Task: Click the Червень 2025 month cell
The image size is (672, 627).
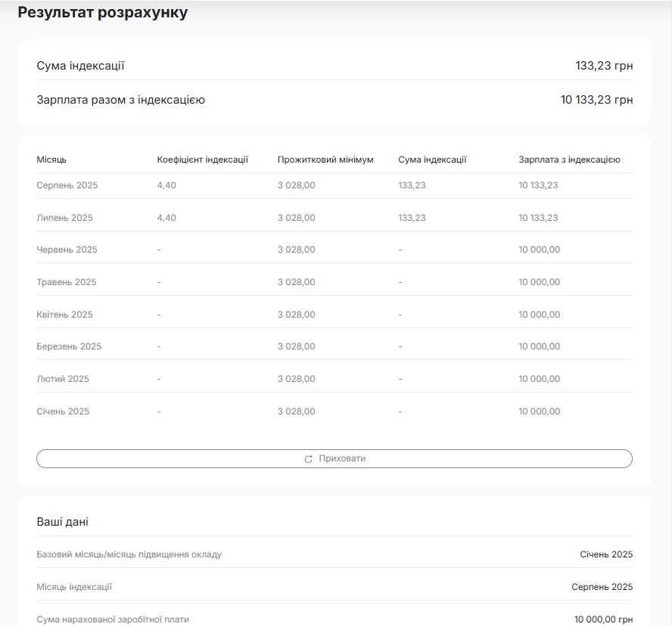Action: click(67, 250)
